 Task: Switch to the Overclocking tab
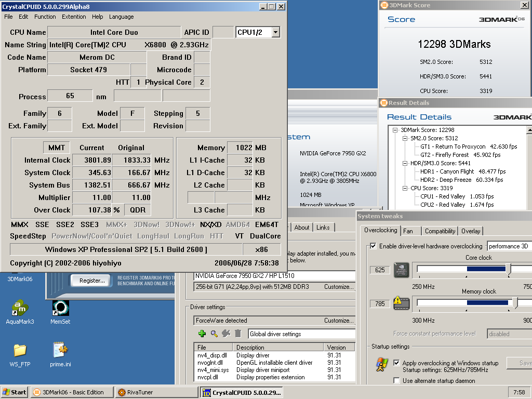[x=380, y=230]
